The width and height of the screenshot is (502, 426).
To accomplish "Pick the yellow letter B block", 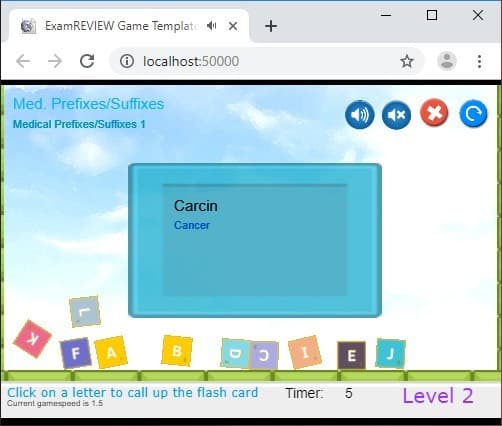I will click(177, 351).
